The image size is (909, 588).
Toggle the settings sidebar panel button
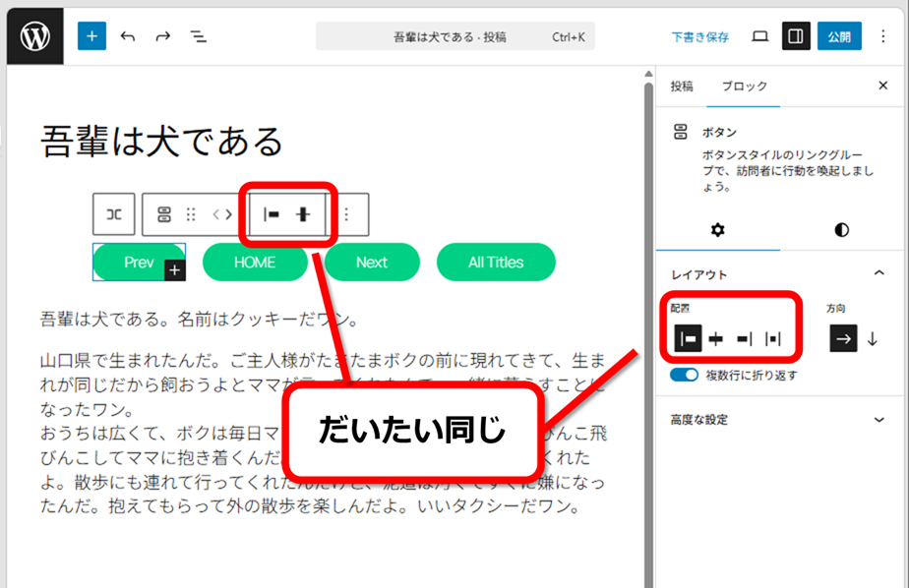796,36
